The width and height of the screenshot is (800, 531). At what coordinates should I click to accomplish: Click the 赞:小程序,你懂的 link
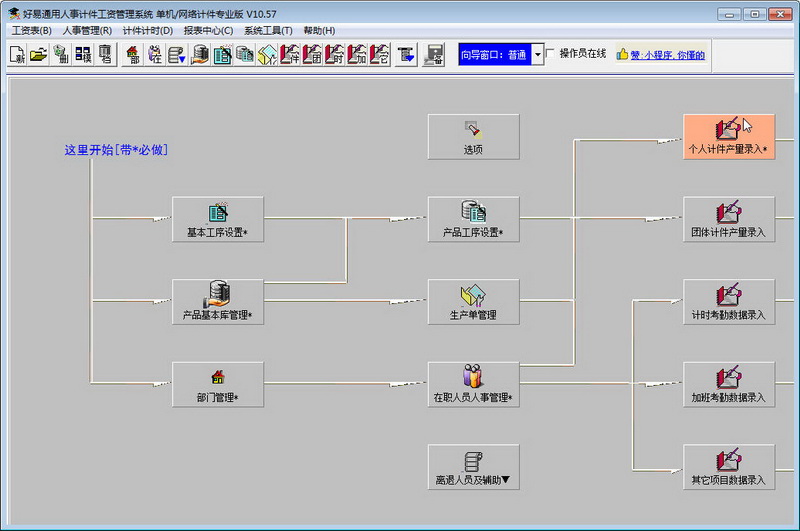click(667, 55)
